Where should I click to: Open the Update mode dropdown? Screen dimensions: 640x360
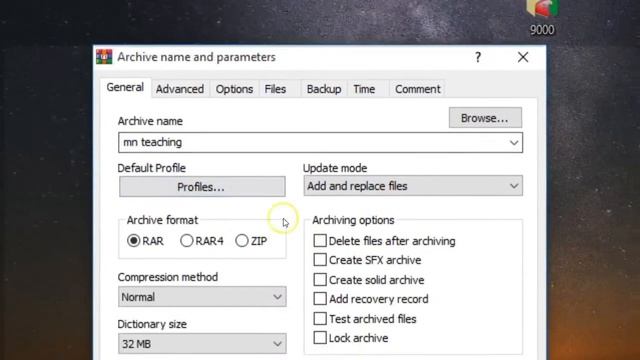click(x=413, y=186)
